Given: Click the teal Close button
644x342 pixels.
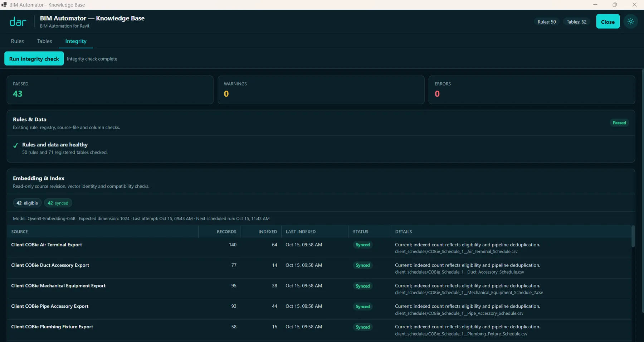Looking at the screenshot, I should pyautogui.click(x=608, y=21).
